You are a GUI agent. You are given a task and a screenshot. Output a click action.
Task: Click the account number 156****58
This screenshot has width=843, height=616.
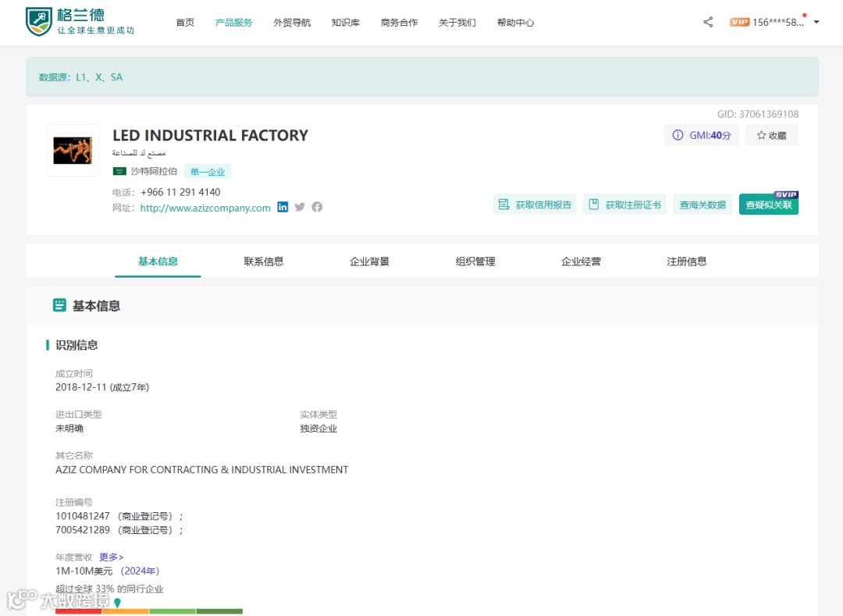tap(778, 22)
